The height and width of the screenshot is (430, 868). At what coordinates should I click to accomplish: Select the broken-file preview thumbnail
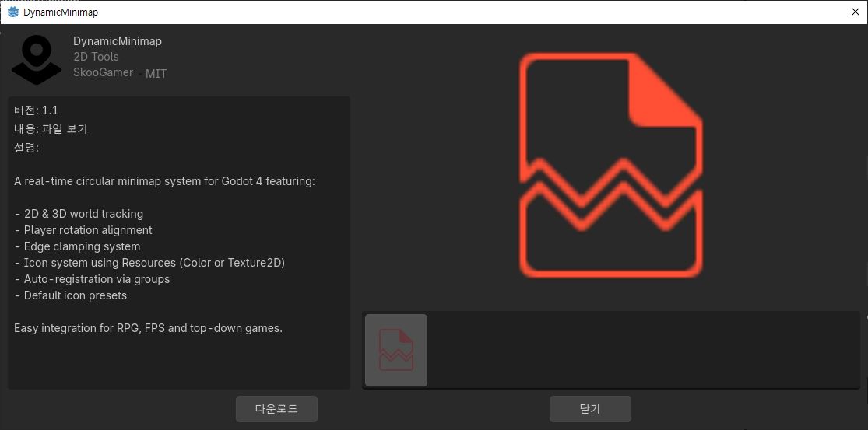(395, 350)
